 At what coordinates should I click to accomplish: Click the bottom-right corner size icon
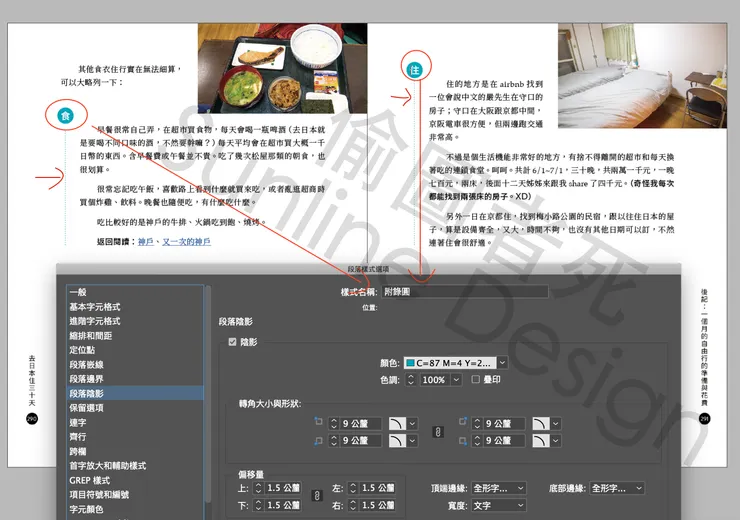pos(462,441)
